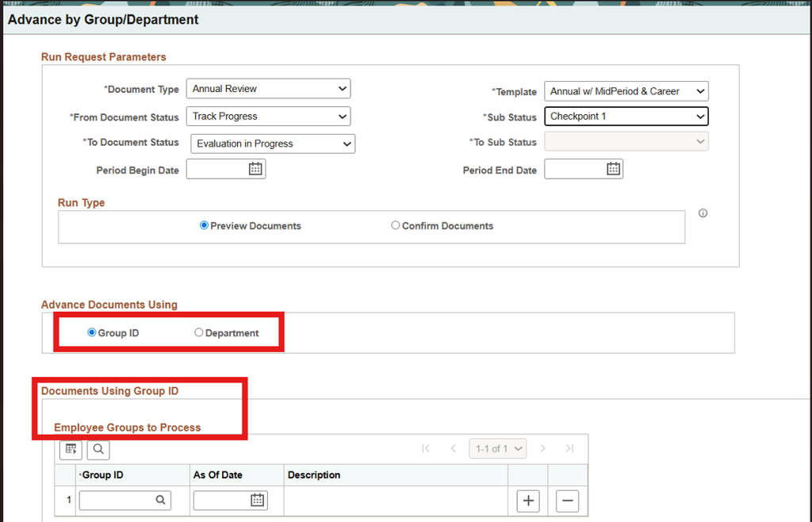
Task: Choose Department radio option
Action: (199, 332)
